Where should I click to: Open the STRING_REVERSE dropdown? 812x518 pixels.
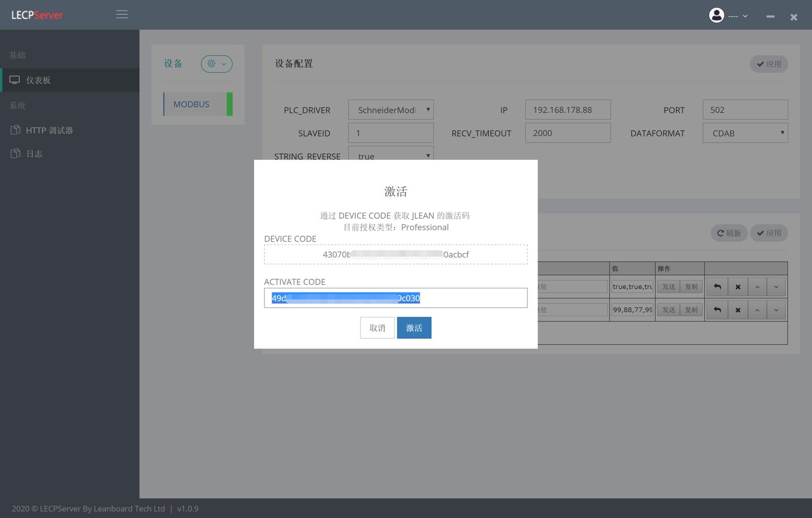(391, 153)
